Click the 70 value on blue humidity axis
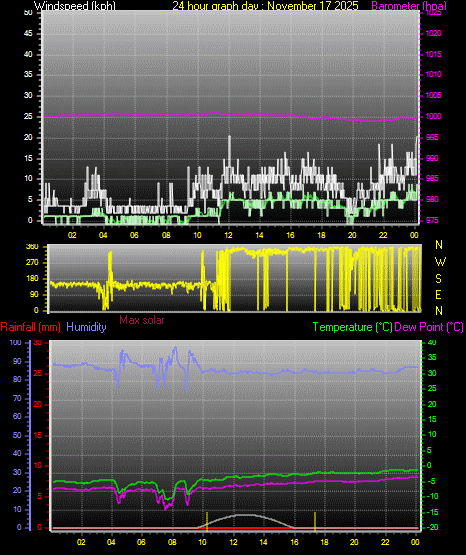Viewport: 466px width, 555px height. [17, 399]
